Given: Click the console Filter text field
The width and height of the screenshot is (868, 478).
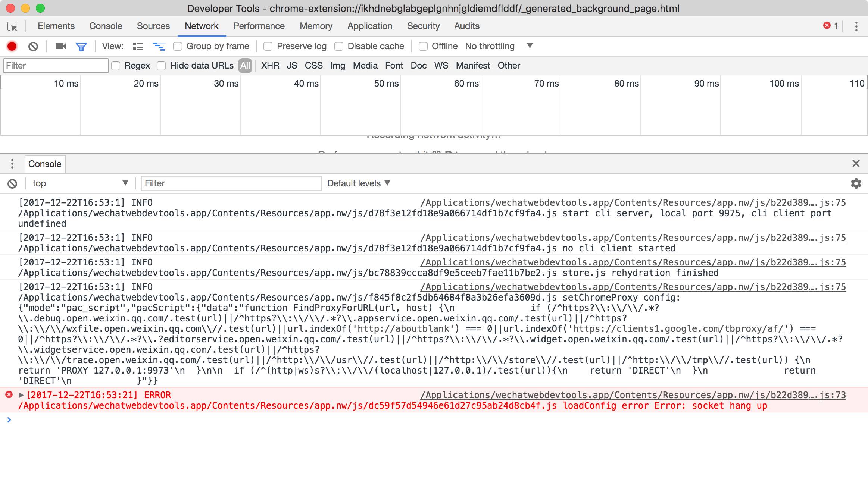Looking at the screenshot, I should [231, 183].
